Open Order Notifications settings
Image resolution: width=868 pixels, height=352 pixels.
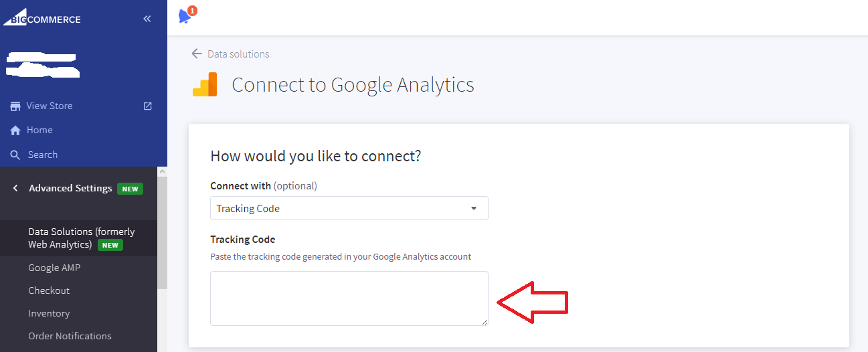point(70,336)
